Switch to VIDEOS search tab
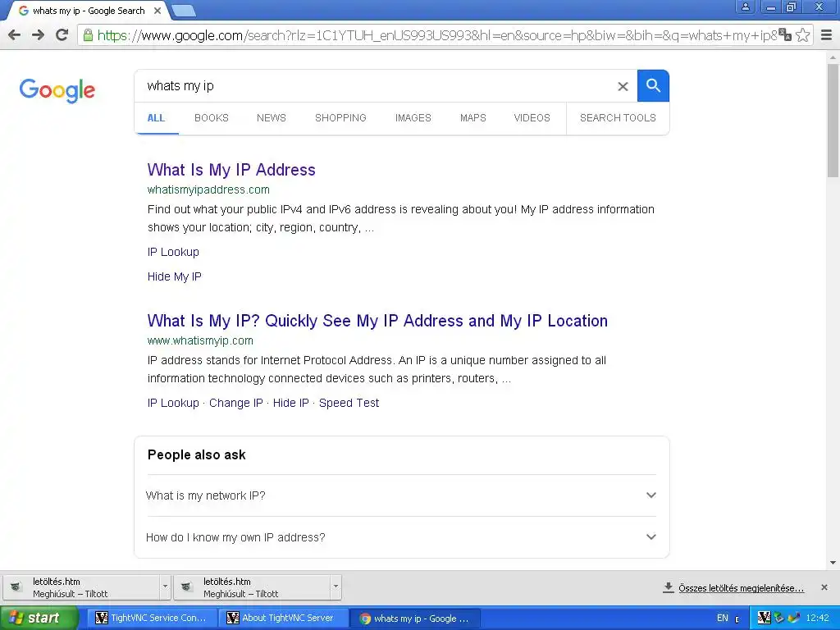The height and width of the screenshot is (630, 840). pyautogui.click(x=532, y=118)
